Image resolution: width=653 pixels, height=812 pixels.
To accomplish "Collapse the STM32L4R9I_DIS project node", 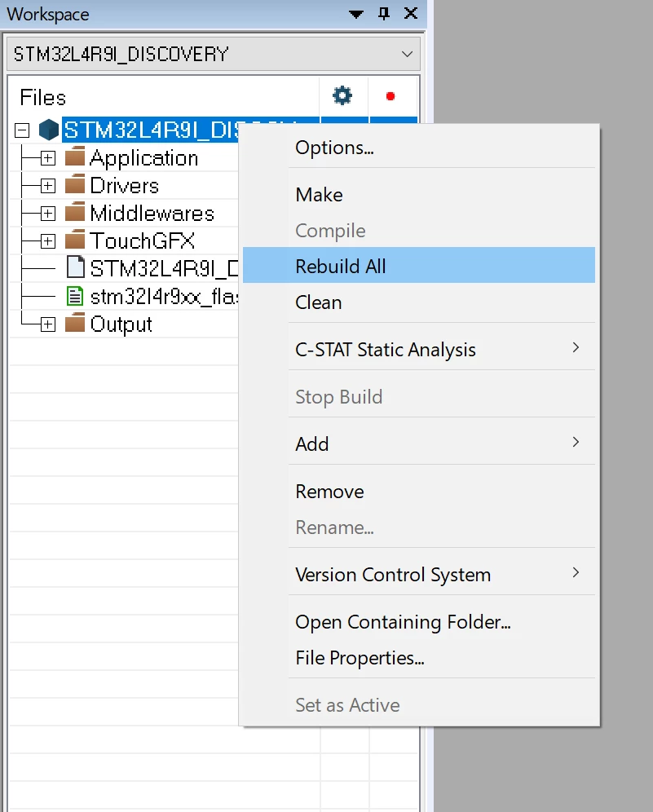I will point(22,130).
